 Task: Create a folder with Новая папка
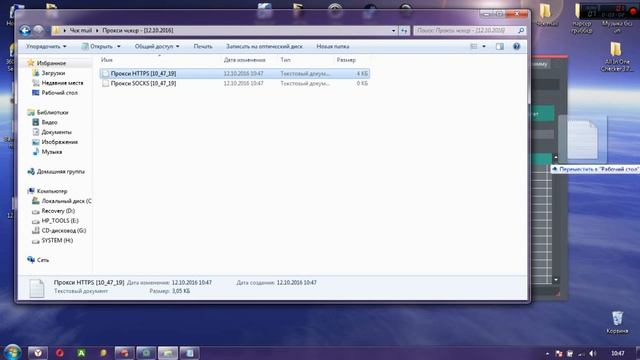pos(333,47)
